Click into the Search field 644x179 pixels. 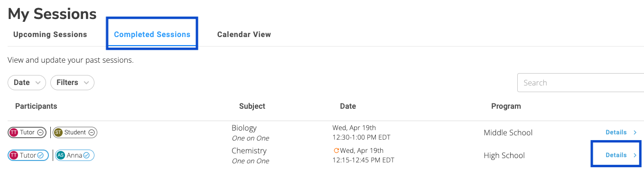coord(580,83)
